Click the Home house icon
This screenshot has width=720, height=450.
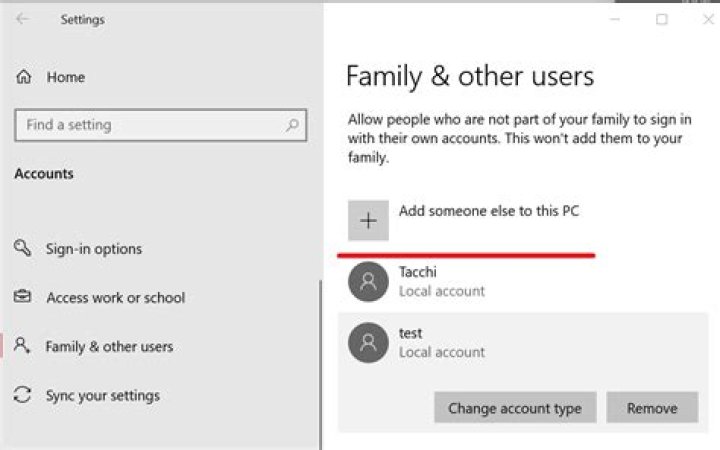[x=23, y=77]
